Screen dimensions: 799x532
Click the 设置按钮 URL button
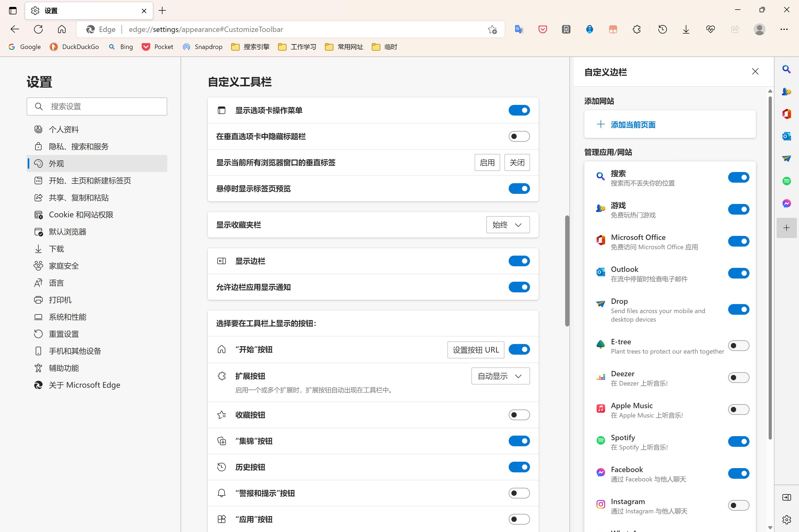tap(475, 350)
